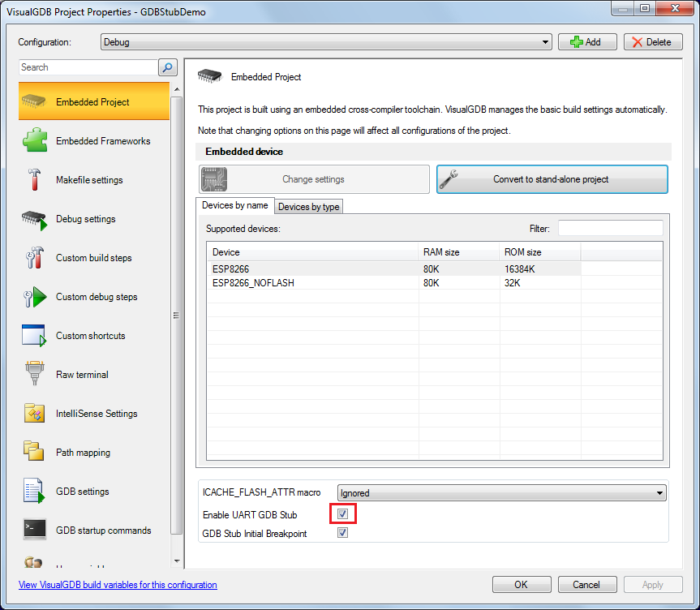
Task: Click the sidebar vertical scrollbar thumb
Action: [177, 315]
